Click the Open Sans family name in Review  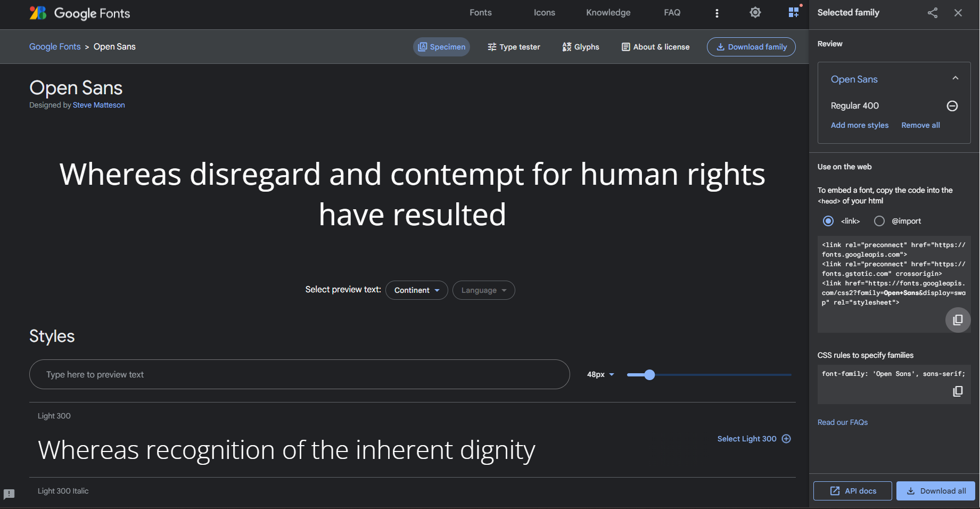click(854, 79)
